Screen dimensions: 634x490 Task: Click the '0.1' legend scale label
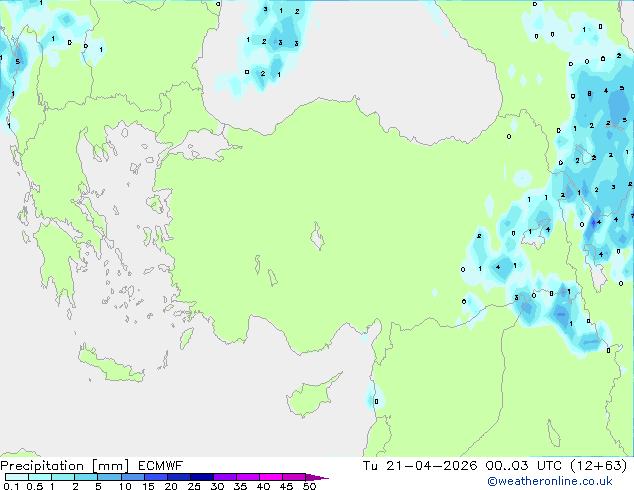(11, 486)
